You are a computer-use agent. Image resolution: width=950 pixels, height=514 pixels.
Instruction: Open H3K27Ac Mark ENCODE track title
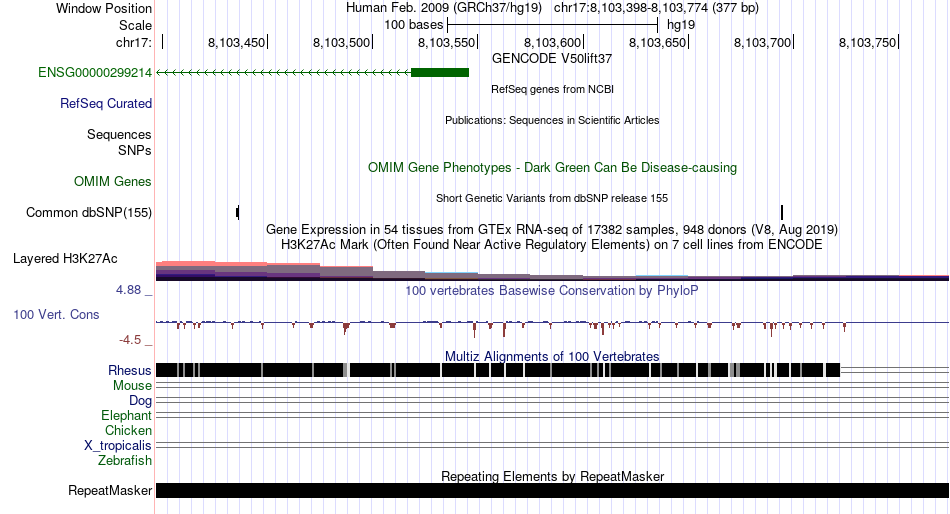552,245
